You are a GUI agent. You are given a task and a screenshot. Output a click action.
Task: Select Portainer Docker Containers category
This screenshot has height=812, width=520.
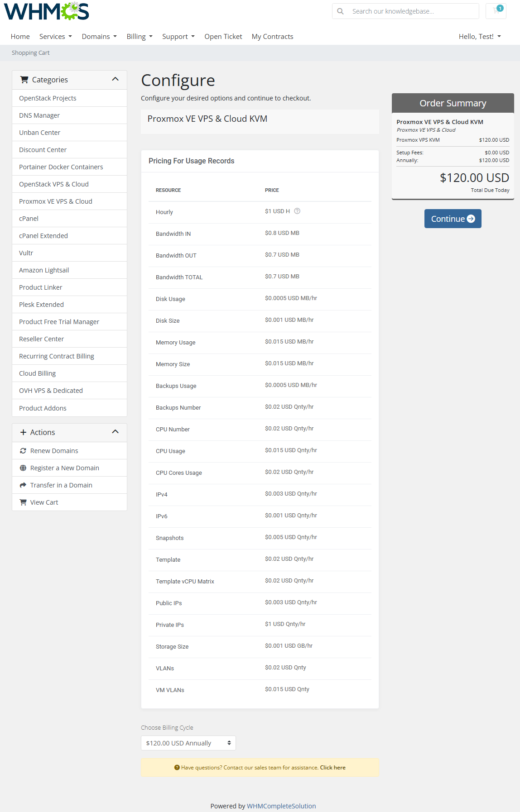[69, 167]
